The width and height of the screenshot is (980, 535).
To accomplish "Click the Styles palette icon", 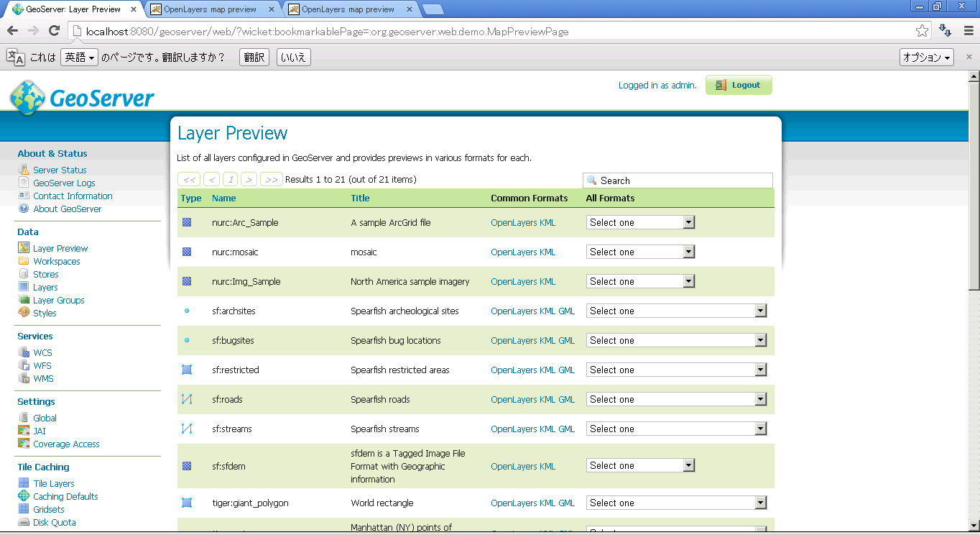I will pyautogui.click(x=24, y=313).
